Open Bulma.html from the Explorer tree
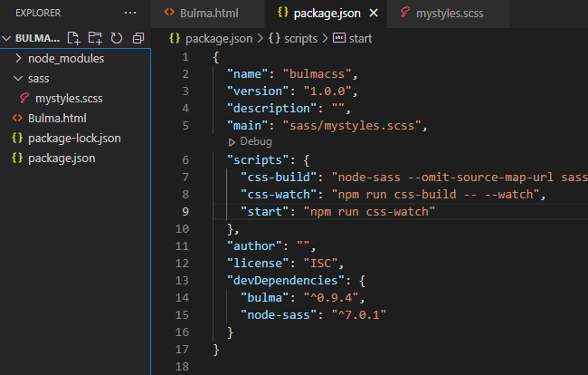This screenshot has height=375, width=588. click(x=75, y=119)
